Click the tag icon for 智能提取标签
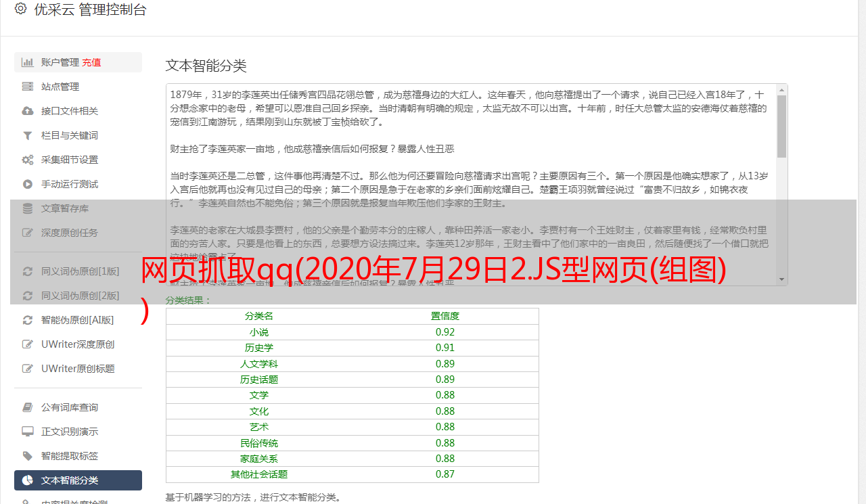The height and width of the screenshot is (504, 866). [28, 456]
